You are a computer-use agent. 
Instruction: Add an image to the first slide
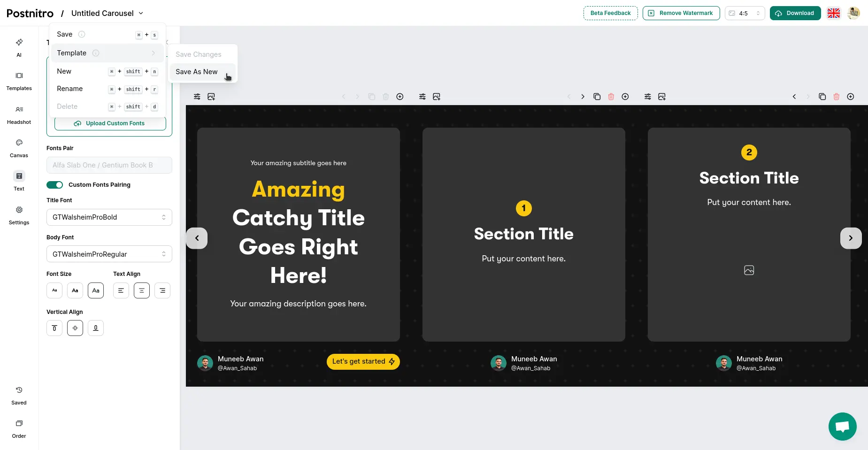(x=211, y=96)
